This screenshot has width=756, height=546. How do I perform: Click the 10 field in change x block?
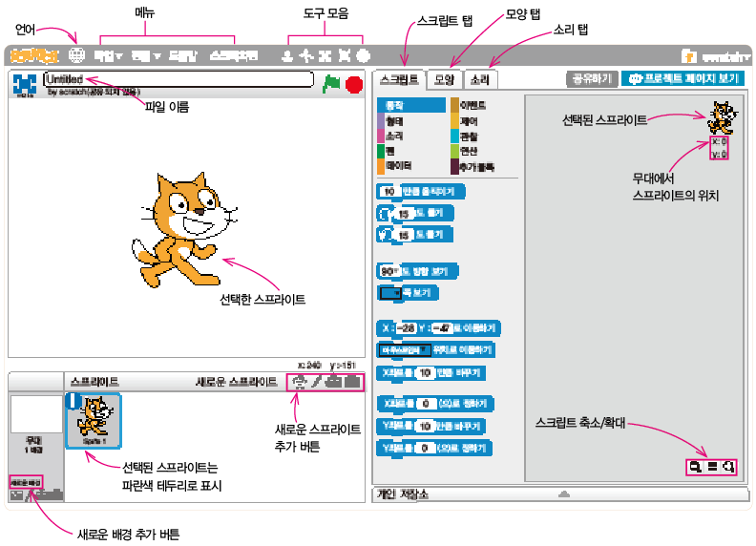point(425,373)
